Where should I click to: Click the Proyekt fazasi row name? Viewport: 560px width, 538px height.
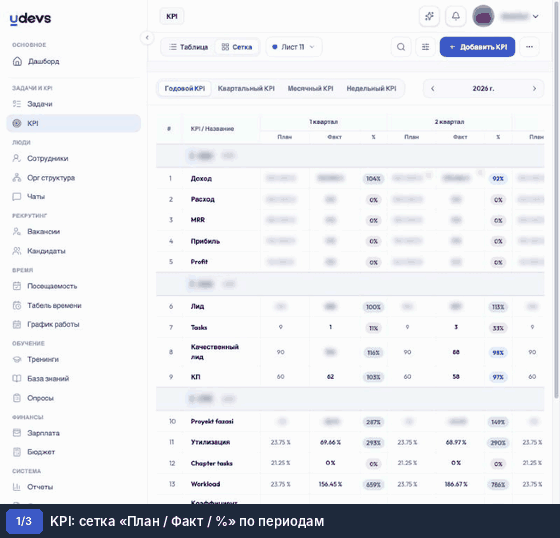[212, 422]
